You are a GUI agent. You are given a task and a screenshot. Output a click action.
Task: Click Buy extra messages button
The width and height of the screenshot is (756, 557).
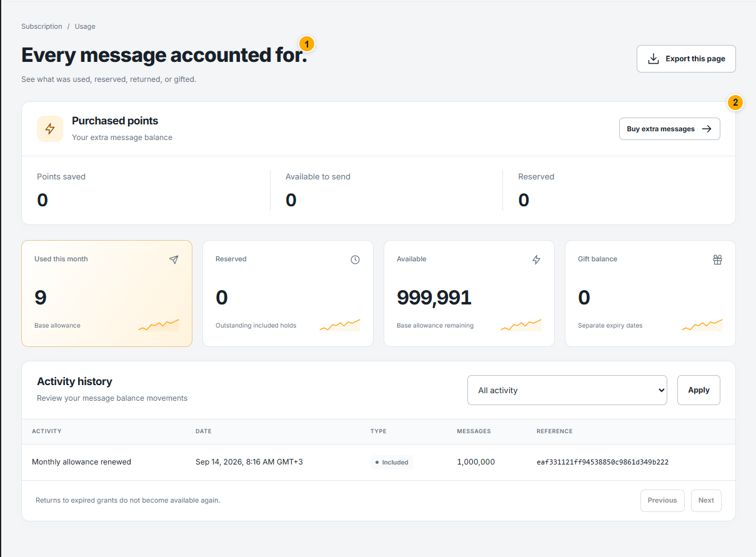tap(670, 129)
